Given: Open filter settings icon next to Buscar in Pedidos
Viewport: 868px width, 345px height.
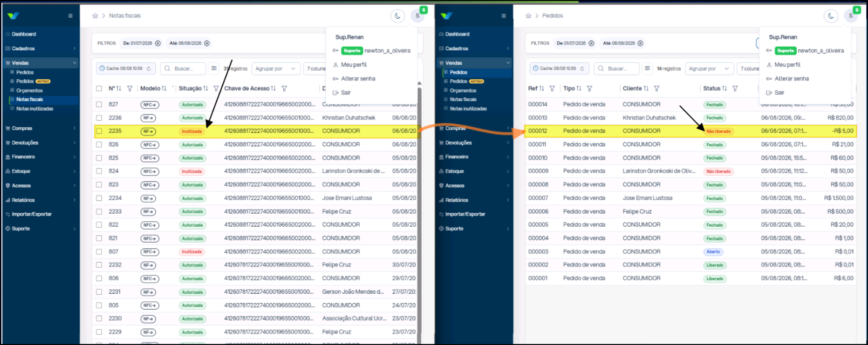Looking at the screenshot, I should (647, 68).
